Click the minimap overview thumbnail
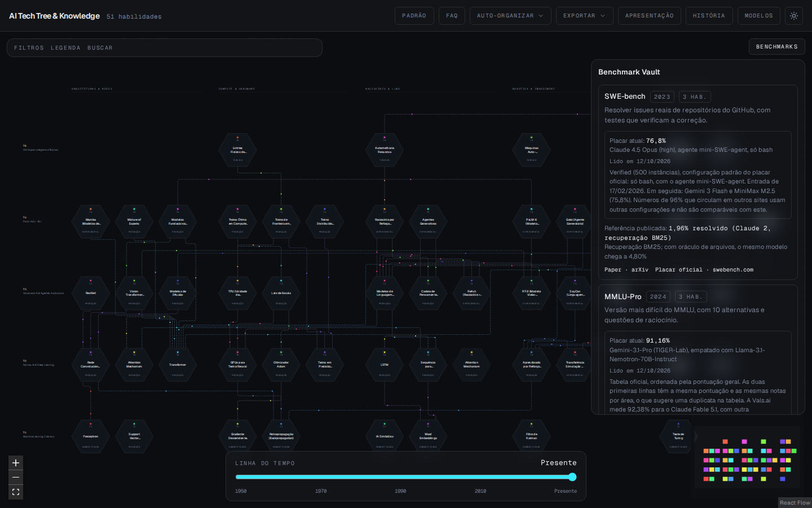Image resolution: width=812 pixels, height=508 pixels. tap(747, 458)
